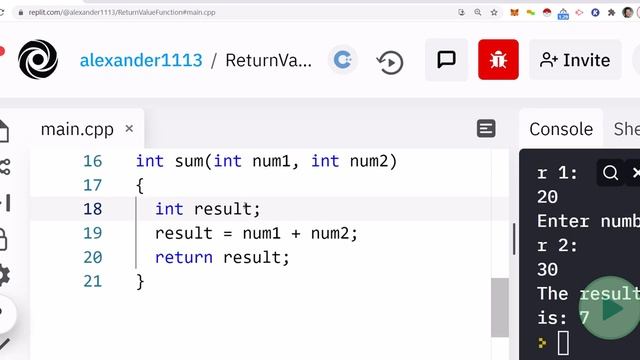
Task: Switch to the Shell tab
Action: [x=626, y=129]
